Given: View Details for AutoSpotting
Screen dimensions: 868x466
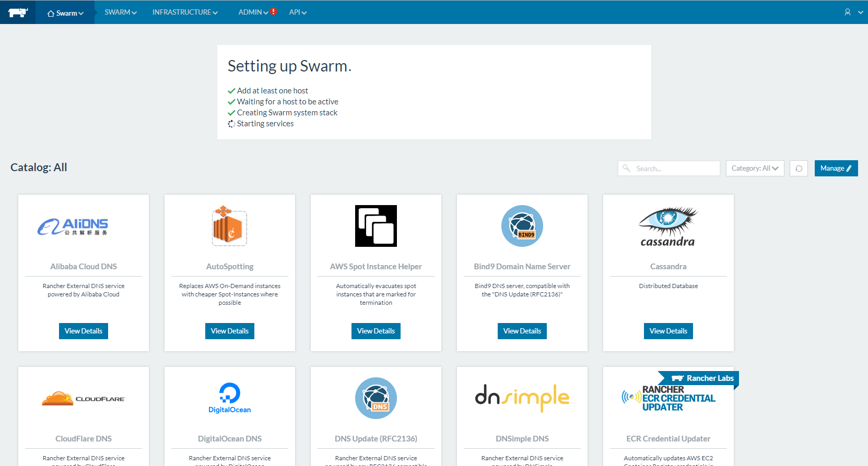Looking at the screenshot, I should click(x=230, y=331).
